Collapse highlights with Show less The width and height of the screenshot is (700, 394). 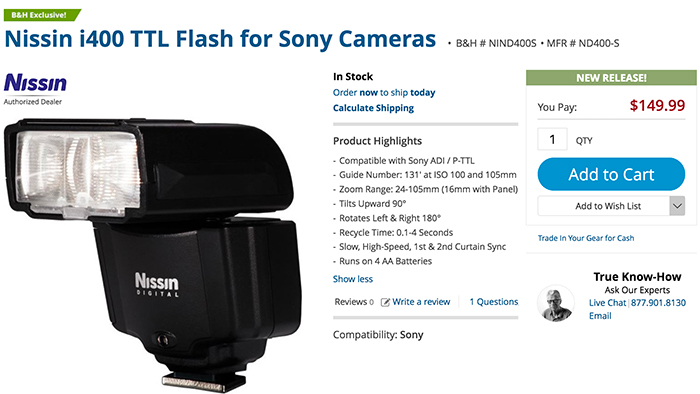click(x=353, y=279)
